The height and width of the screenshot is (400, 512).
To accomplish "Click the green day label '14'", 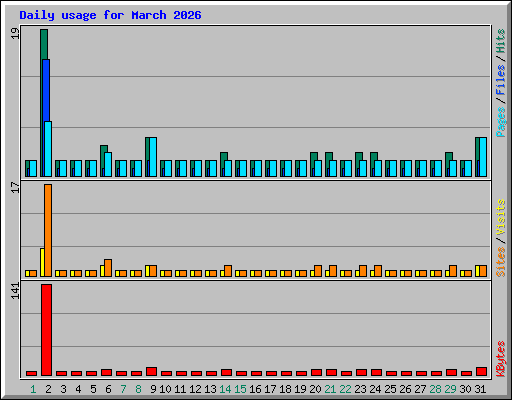I will 225,389.
